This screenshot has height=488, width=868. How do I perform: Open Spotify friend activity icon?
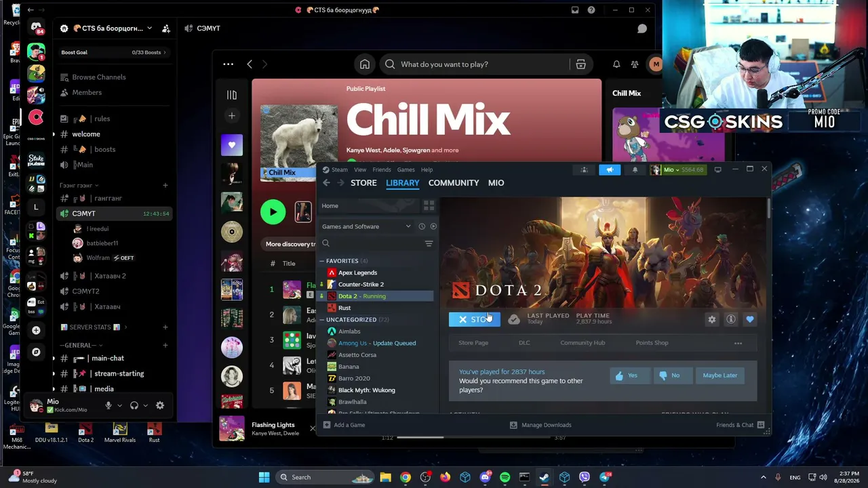[x=635, y=64]
